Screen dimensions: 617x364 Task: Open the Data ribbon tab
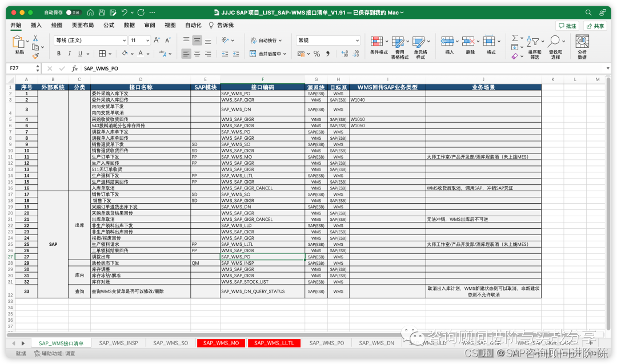[129, 25]
